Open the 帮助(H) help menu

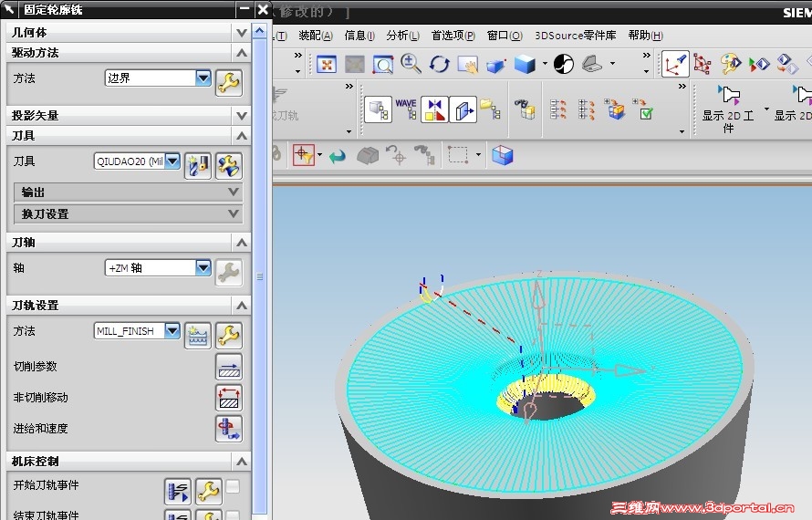645,36
